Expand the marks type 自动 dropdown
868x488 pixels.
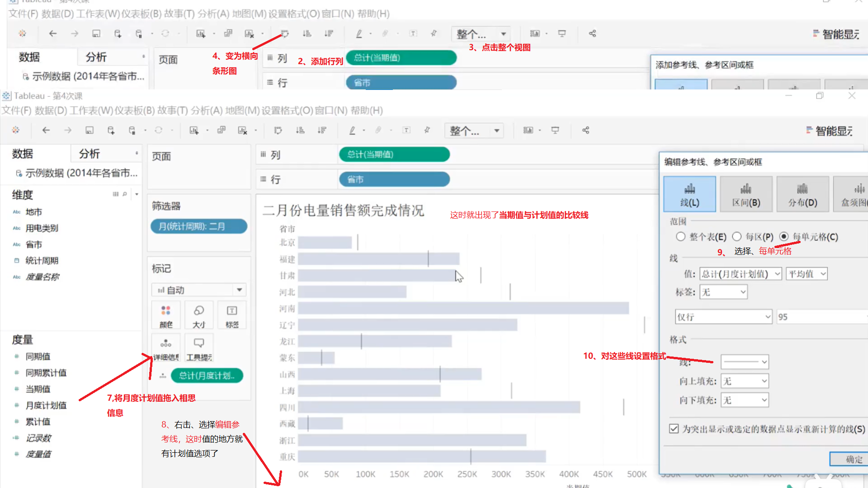coord(239,290)
